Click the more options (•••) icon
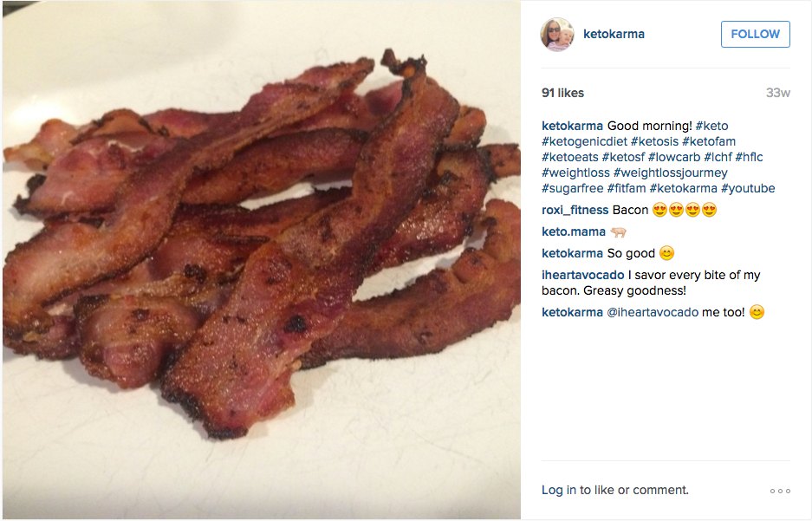 pos(781,490)
